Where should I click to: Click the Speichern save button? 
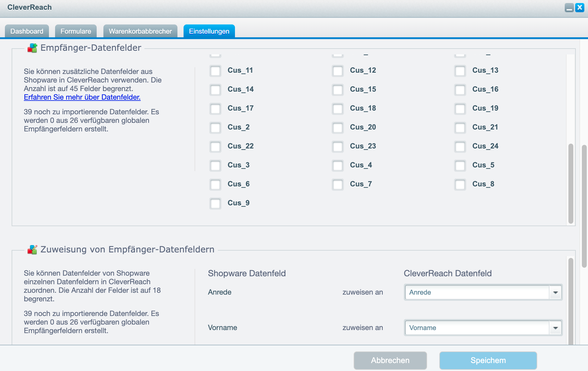[488, 361]
